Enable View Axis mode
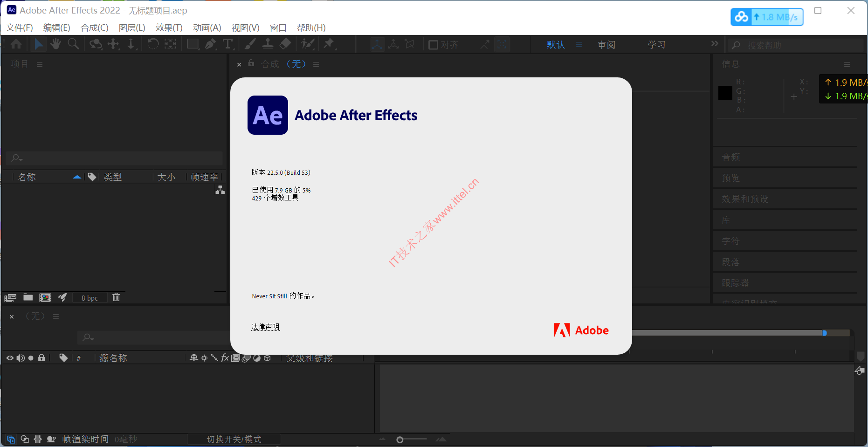Image resolution: width=868 pixels, height=447 pixels. (410, 45)
